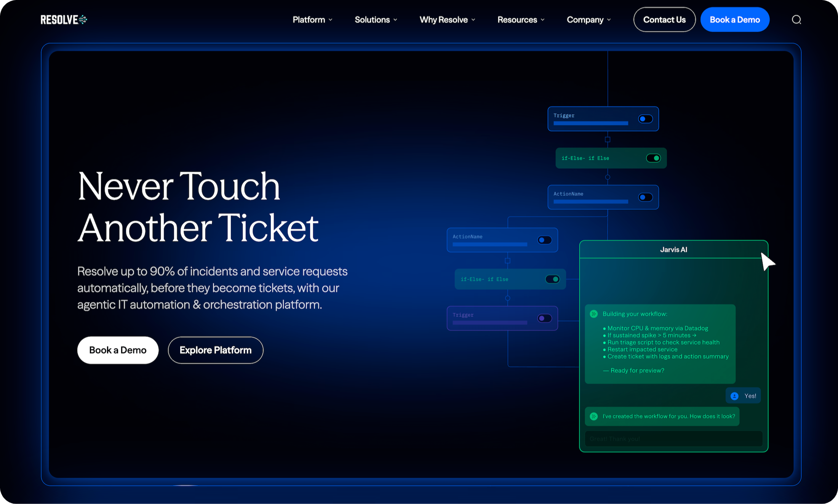This screenshot has width=838, height=504.
Task: Toggle the top if-Else node green switch
Action: pyautogui.click(x=653, y=158)
